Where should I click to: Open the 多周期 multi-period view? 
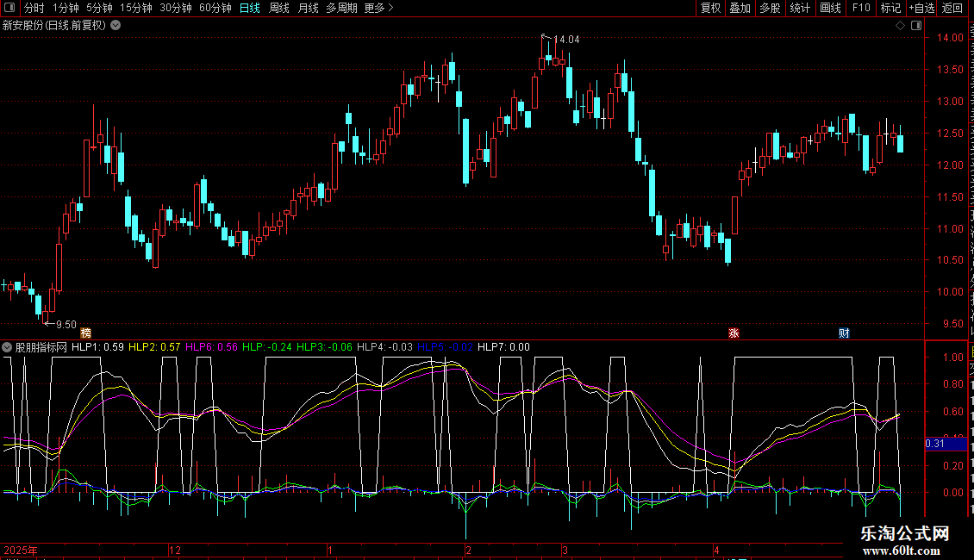point(341,8)
